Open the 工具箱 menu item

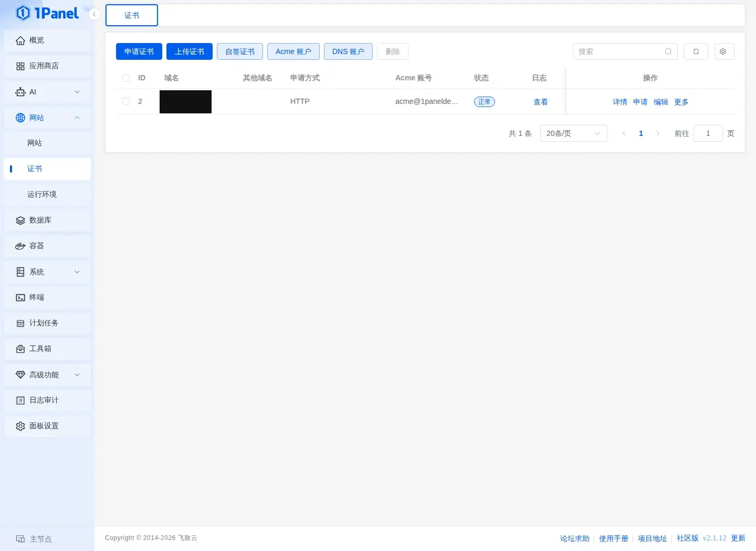[47, 349]
